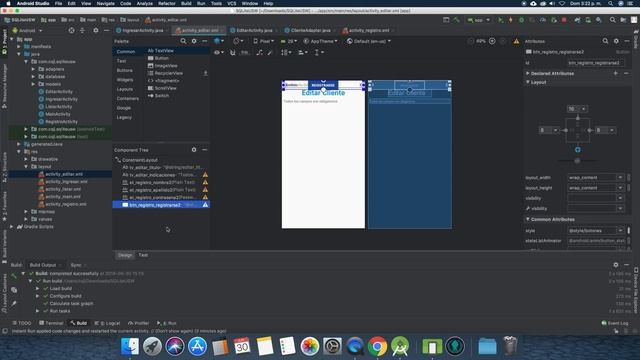Click the Project panel gear icon
The image size is (640, 360).
(96, 31)
